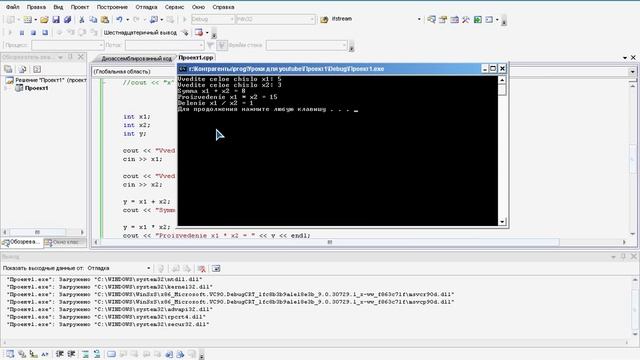Click the Restart debugging icon
The width and height of the screenshot is (640, 360).
(45, 33)
